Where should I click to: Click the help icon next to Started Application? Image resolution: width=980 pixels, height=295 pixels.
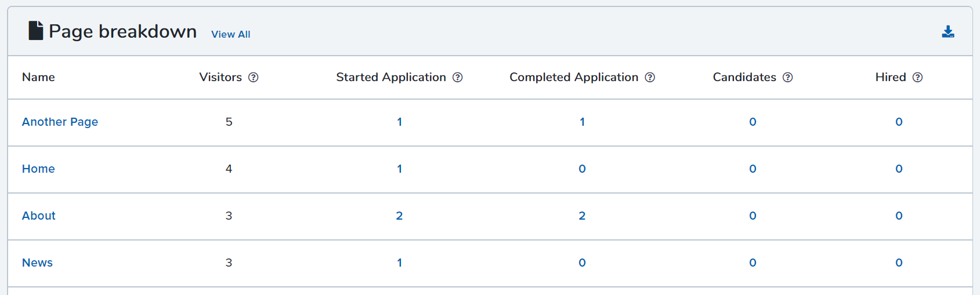pos(458,78)
